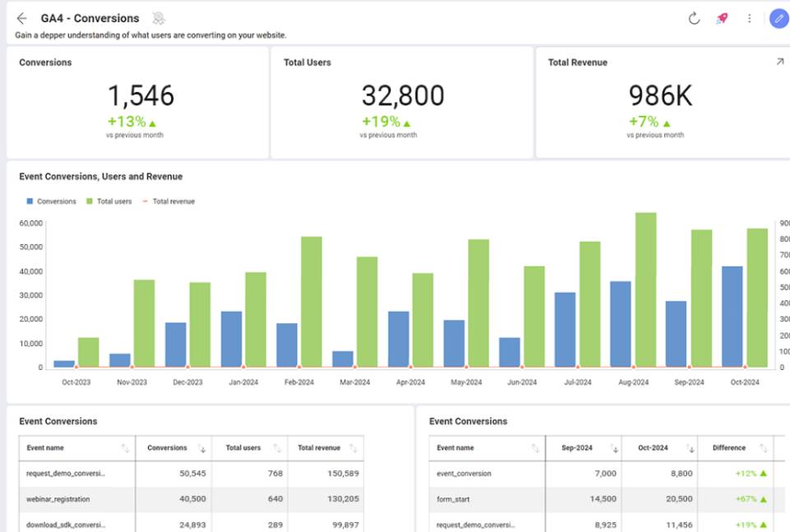Click the 40,500 conversions cell

193,499
